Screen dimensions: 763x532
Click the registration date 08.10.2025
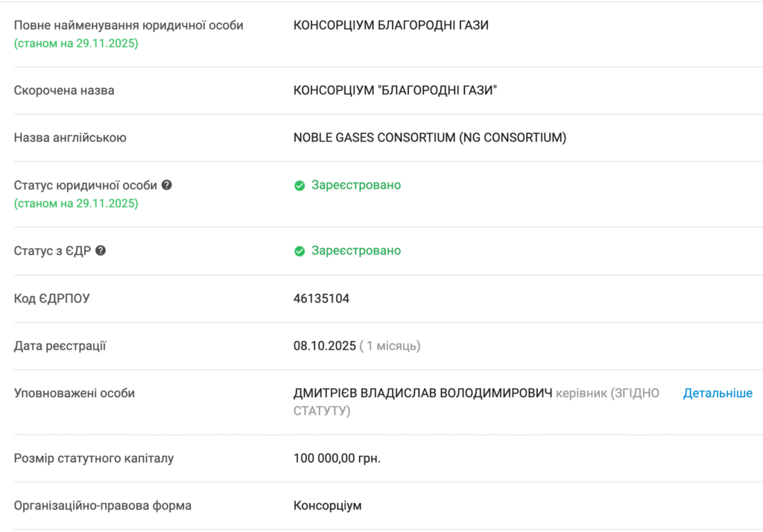coord(325,346)
